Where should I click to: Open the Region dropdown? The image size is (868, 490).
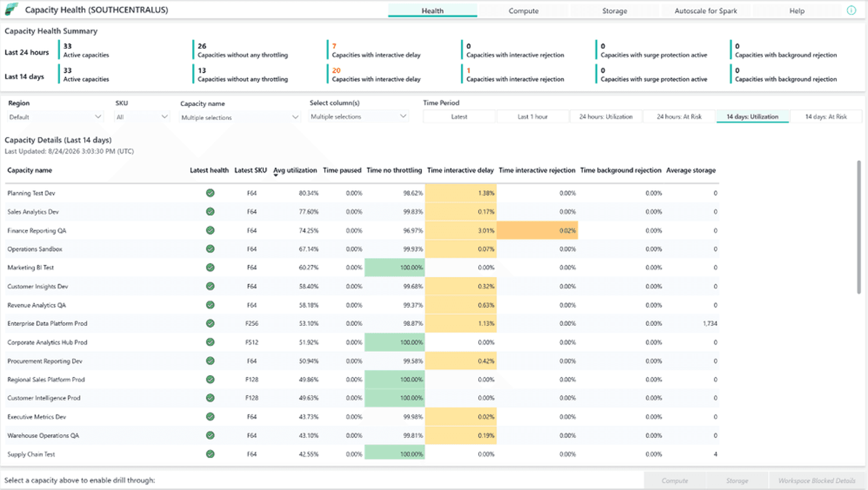[x=55, y=117]
